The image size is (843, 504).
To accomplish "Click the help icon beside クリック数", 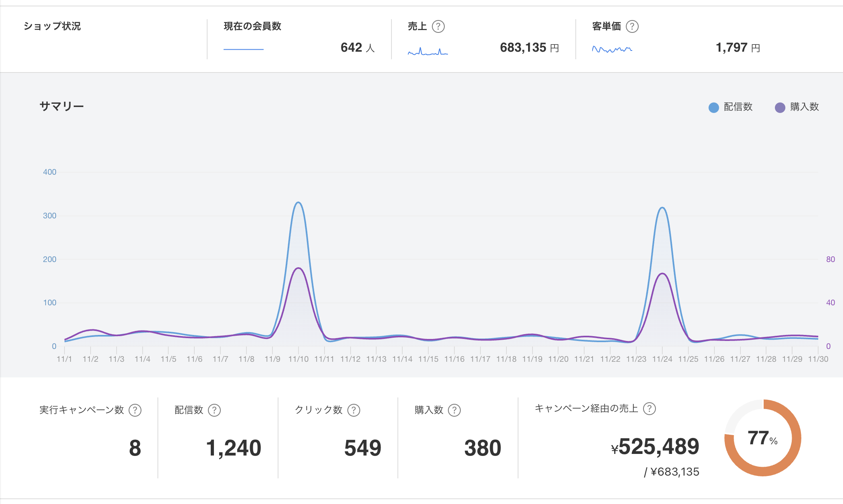I will pyautogui.click(x=353, y=409).
